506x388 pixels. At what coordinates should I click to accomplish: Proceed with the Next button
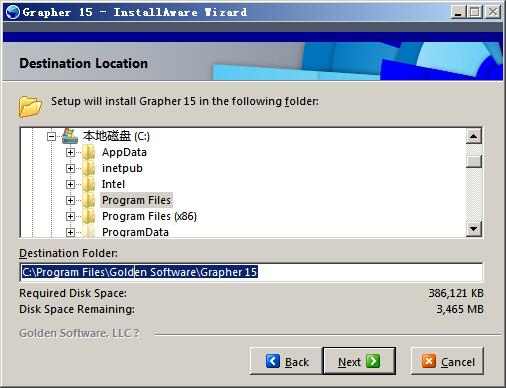359,361
